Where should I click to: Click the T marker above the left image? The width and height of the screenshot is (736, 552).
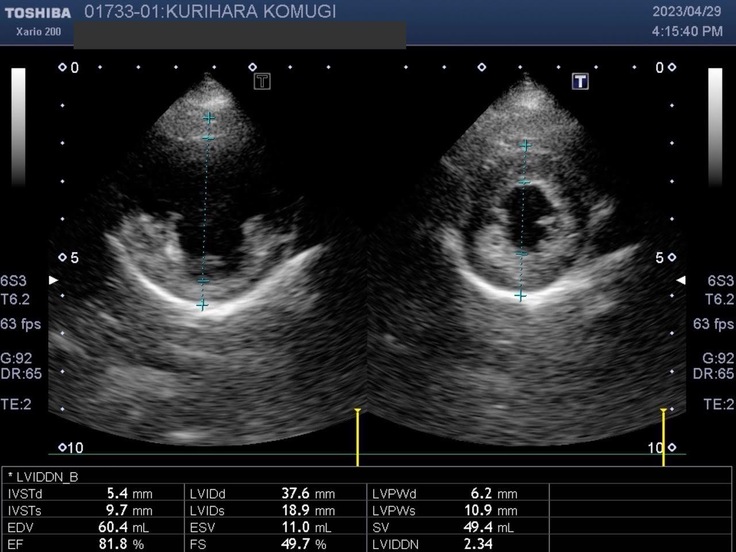[262, 81]
